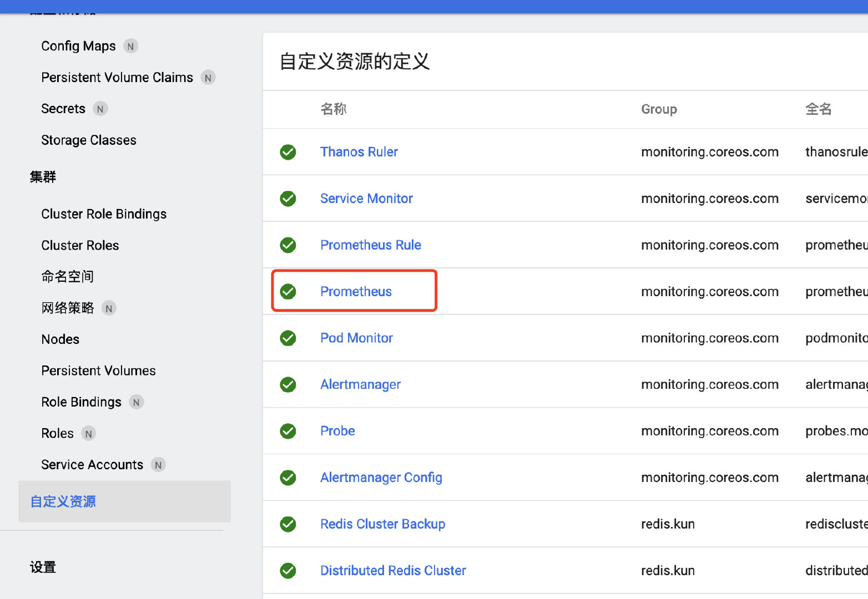Select Cluster Roles from the cluster list

click(x=80, y=245)
